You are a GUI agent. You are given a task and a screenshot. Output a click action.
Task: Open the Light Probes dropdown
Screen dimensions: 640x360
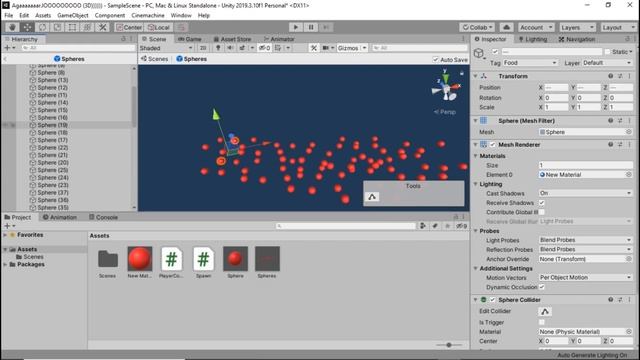point(585,240)
